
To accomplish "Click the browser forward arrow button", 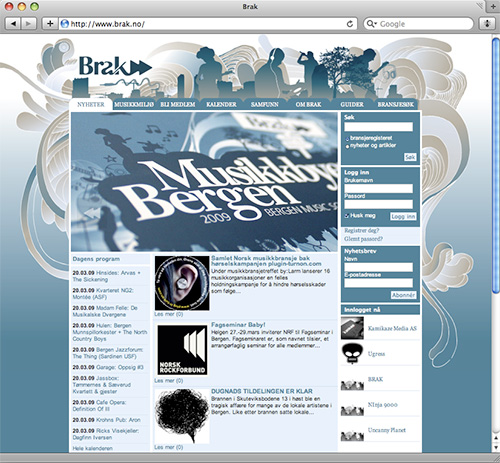I will (x=29, y=24).
